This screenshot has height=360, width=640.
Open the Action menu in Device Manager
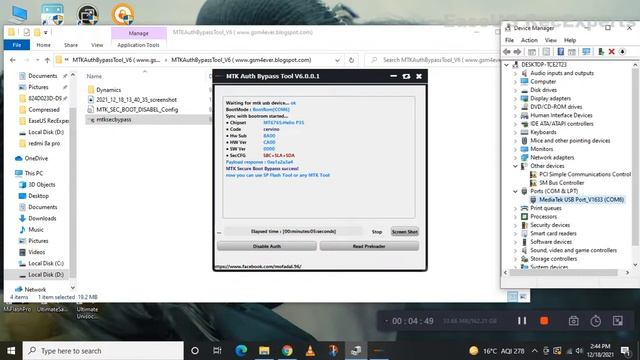pyautogui.click(x=529, y=40)
